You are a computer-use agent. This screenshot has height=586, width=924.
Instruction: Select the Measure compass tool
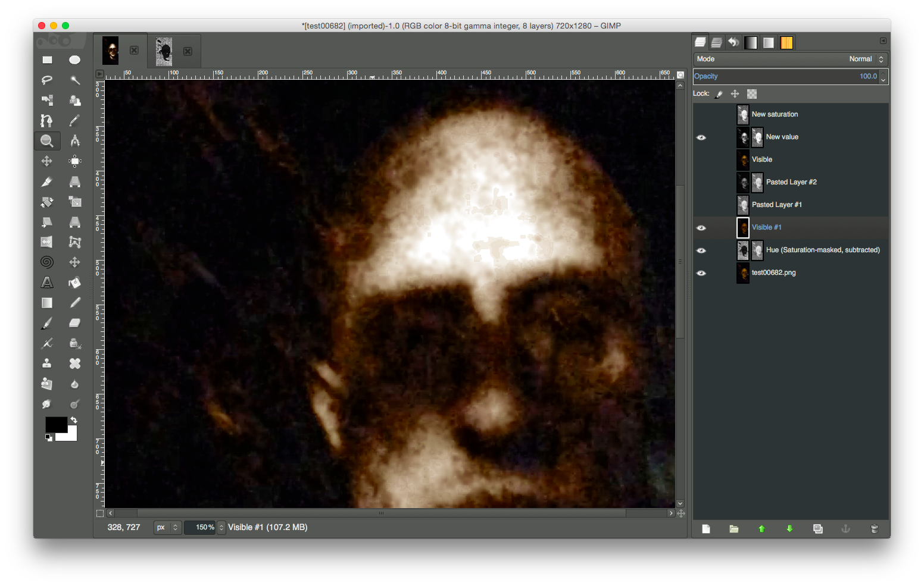(x=74, y=140)
